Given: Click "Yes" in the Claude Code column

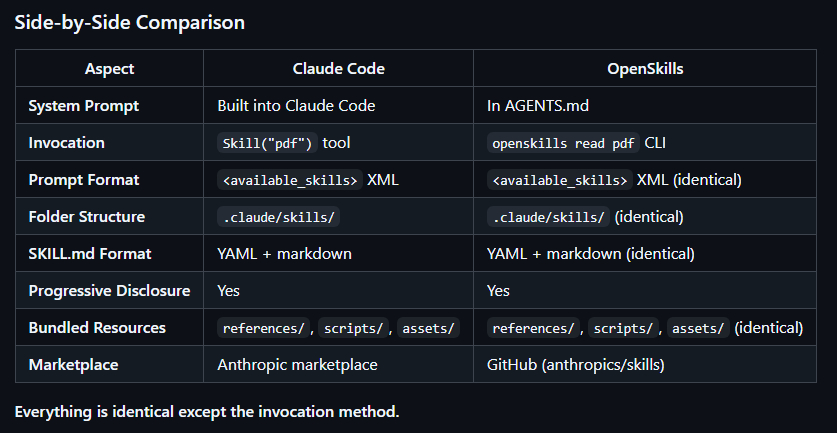Looking at the screenshot, I should (x=228, y=290).
